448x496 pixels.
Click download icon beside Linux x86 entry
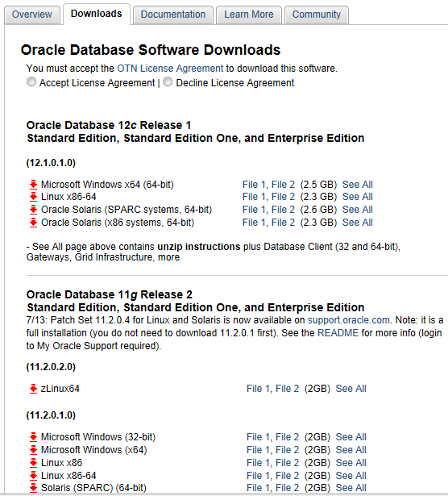click(x=33, y=463)
